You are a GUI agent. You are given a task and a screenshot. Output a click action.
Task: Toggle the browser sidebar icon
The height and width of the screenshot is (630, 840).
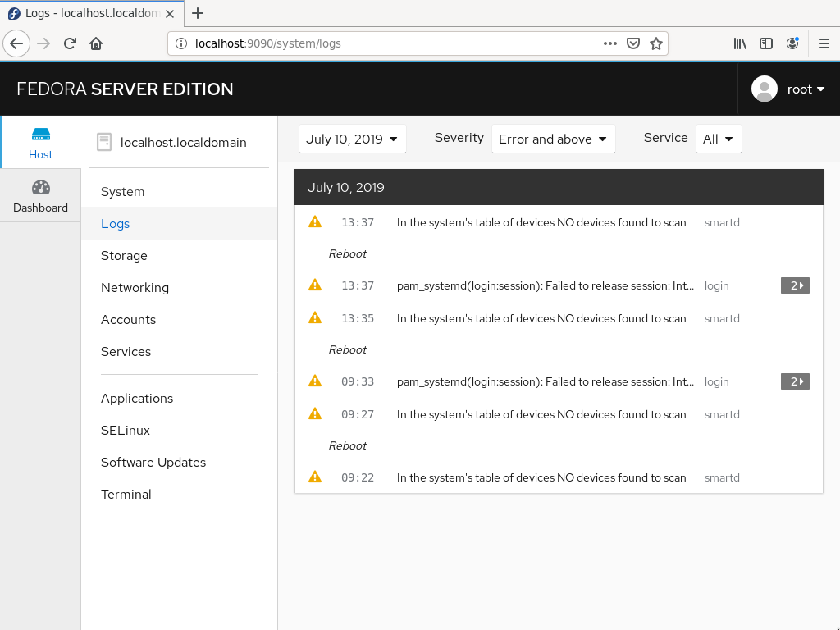766,43
